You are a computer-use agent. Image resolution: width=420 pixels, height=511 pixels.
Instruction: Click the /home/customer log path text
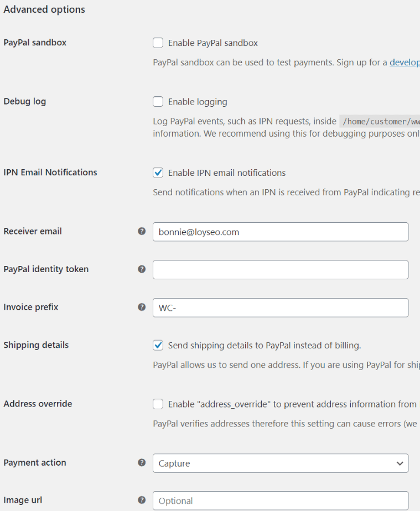click(380, 122)
